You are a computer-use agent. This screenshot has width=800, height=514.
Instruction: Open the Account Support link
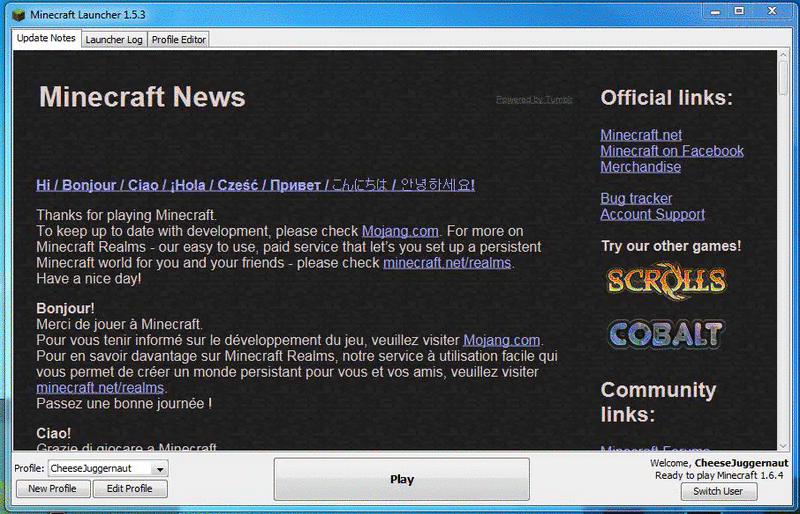pyautogui.click(x=653, y=214)
